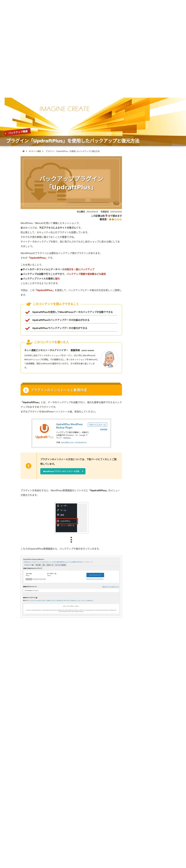Click the article difficulty star rating
The width and height of the screenshot is (186, 868).
click(115, 219)
